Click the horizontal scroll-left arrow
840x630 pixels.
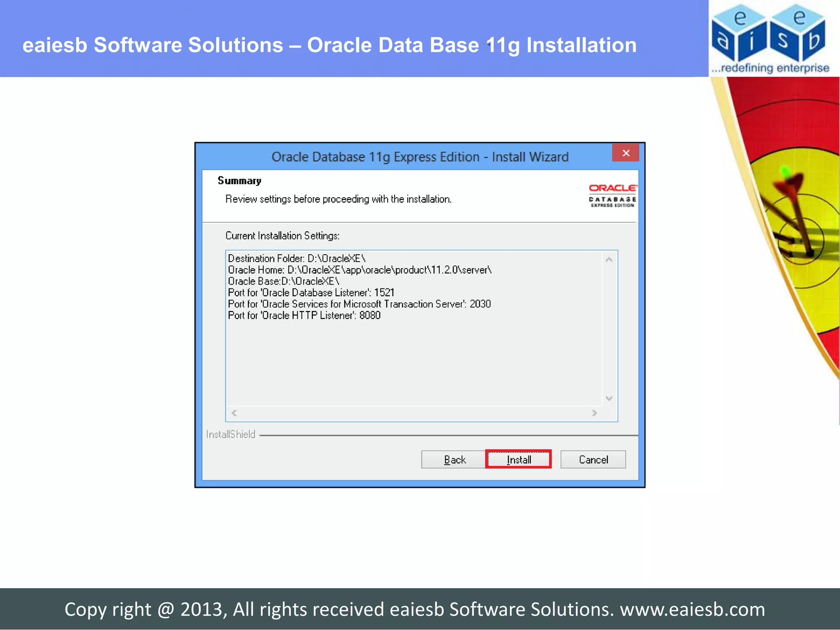234,413
